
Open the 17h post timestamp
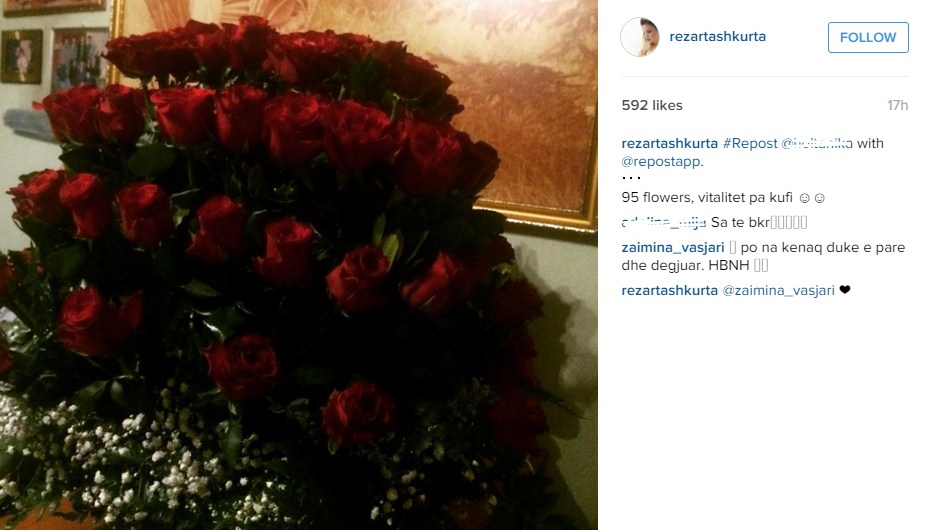pyautogui.click(x=897, y=105)
